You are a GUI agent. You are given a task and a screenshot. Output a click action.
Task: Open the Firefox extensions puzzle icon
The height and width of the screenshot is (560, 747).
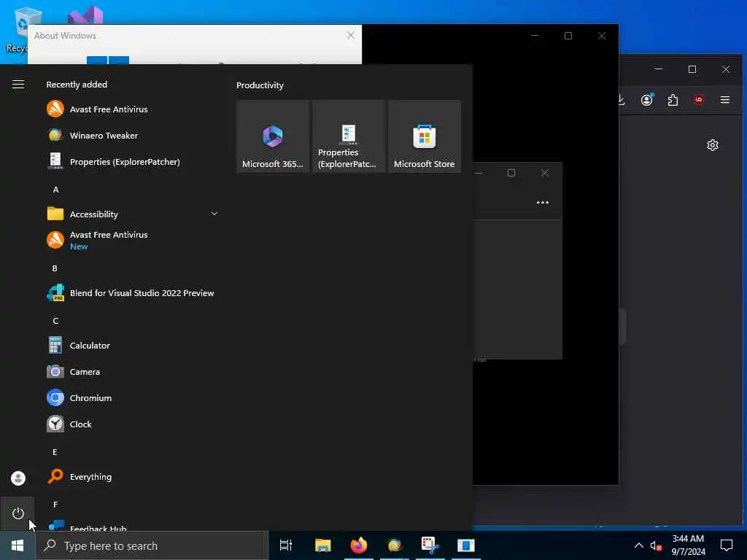point(673,100)
